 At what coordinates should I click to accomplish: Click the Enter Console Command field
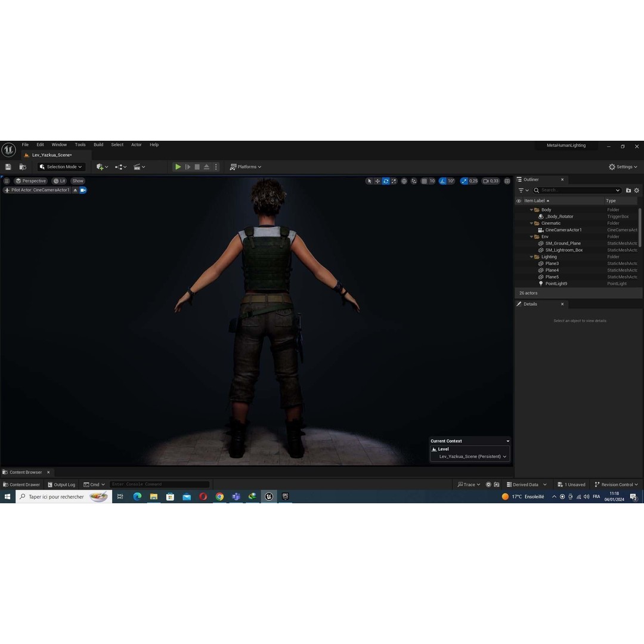159,484
